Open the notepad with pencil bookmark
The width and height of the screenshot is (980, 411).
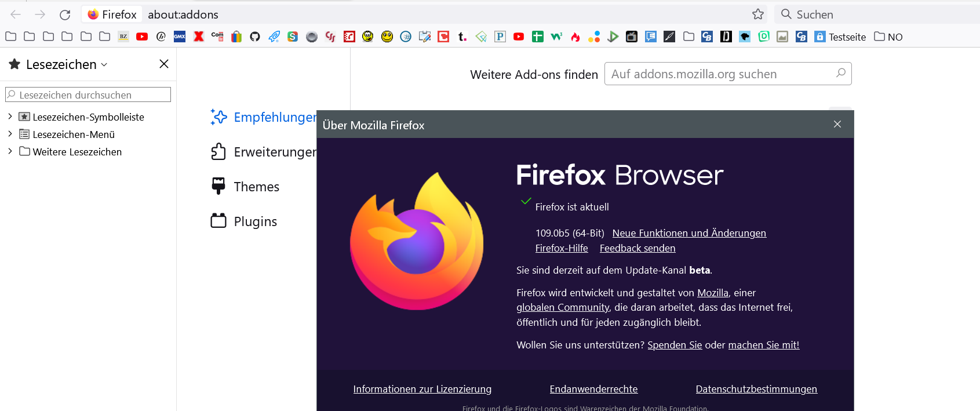coord(425,37)
